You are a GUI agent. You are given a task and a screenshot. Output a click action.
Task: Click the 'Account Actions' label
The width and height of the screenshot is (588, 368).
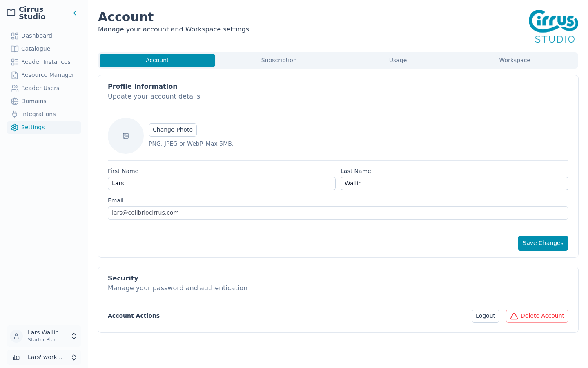click(x=134, y=316)
